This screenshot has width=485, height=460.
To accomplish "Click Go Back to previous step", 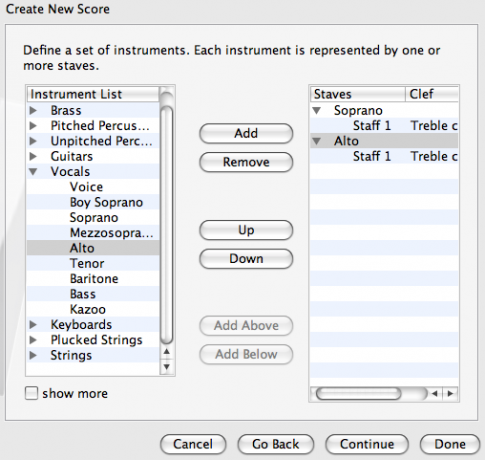I will [276, 444].
